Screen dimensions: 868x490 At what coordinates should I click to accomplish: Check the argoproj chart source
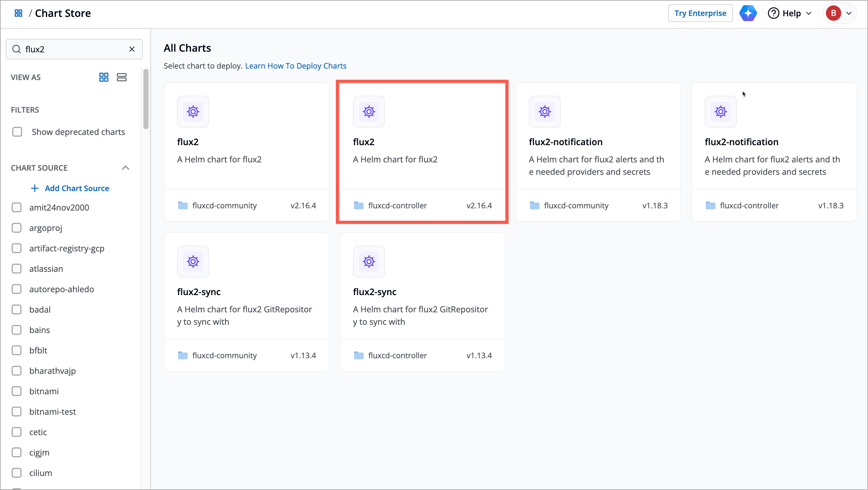pyautogui.click(x=17, y=228)
